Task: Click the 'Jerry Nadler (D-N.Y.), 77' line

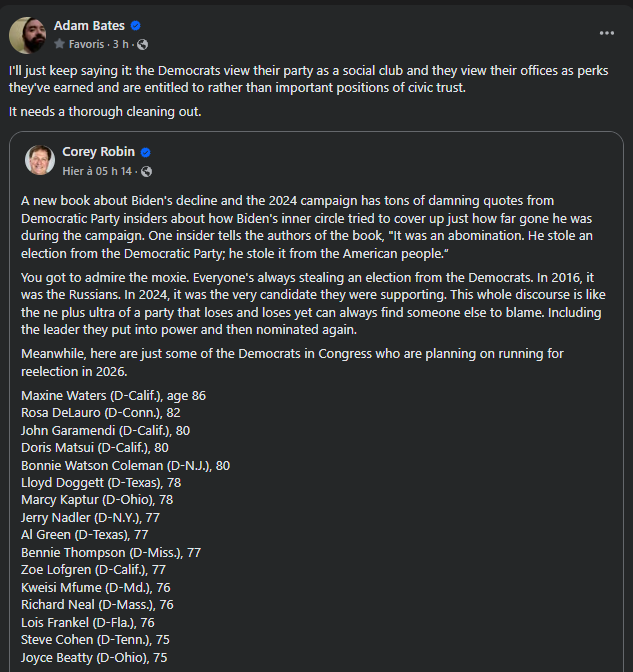Action: click(x=90, y=518)
